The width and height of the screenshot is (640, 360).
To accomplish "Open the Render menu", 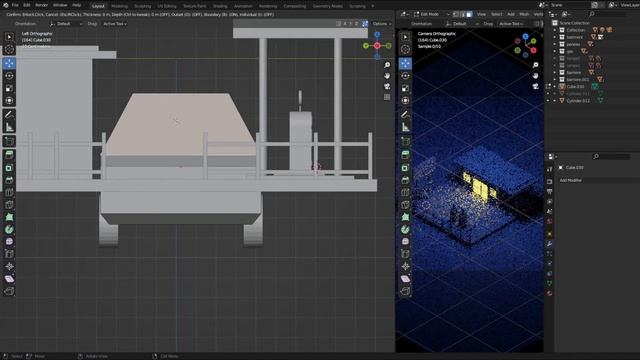I will [x=41, y=5].
